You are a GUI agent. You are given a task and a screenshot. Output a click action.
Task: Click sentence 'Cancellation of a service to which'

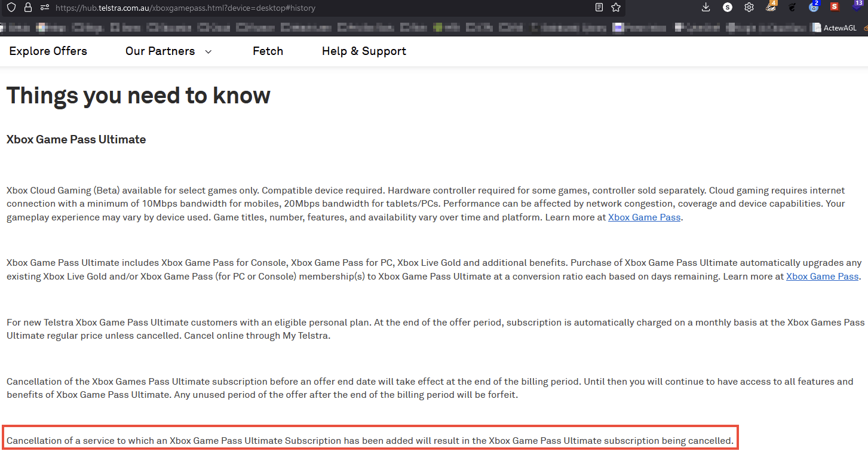coord(370,441)
